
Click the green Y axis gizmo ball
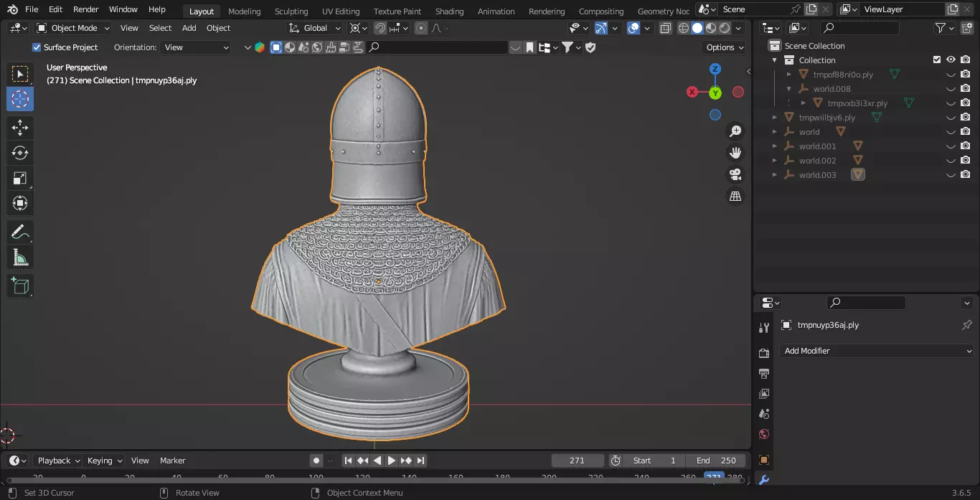click(715, 93)
